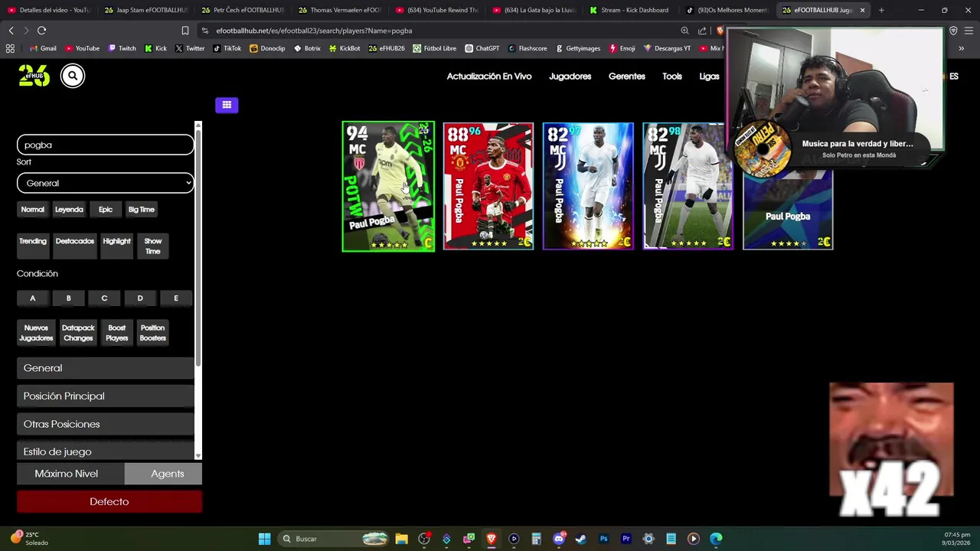Click the Nuevos Jugadores filter button
980x551 pixels.
click(36, 333)
